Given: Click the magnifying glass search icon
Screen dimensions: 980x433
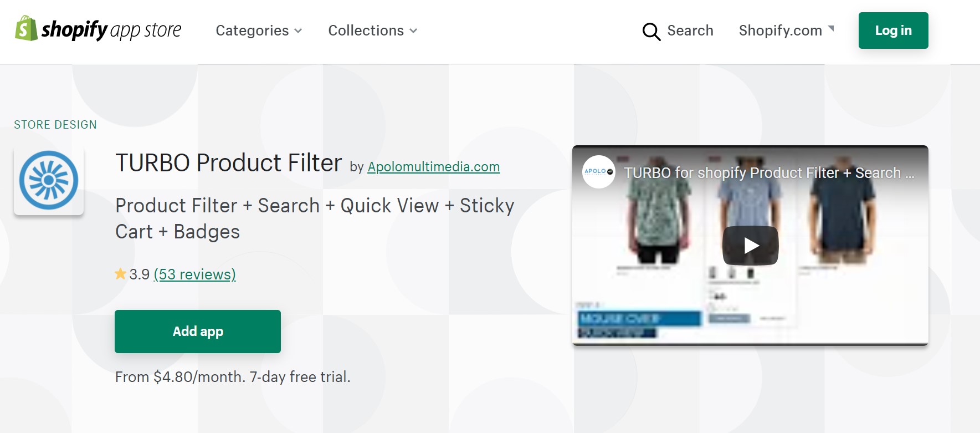Looking at the screenshot, I should click(651, 32).
